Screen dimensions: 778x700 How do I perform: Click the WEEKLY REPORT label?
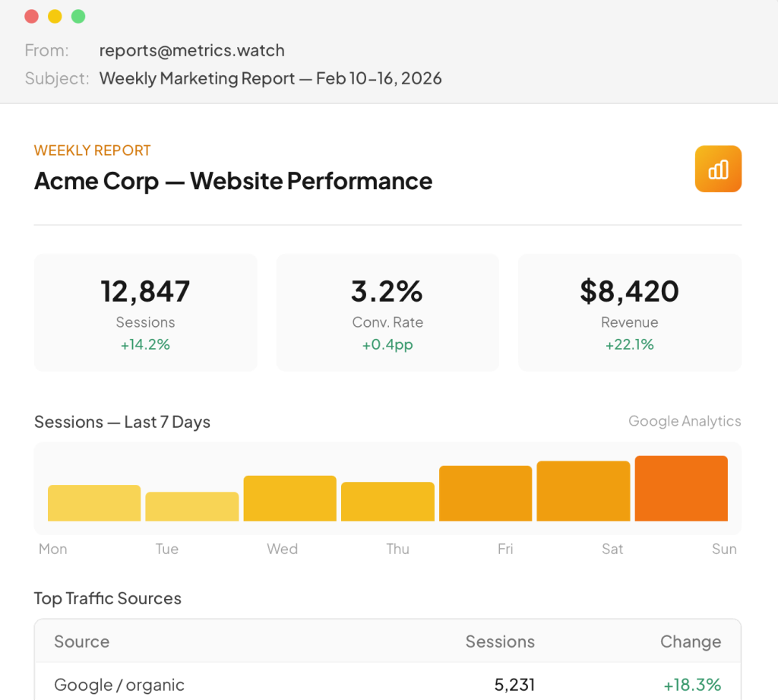pyautogui.click(x=92, y=150)
